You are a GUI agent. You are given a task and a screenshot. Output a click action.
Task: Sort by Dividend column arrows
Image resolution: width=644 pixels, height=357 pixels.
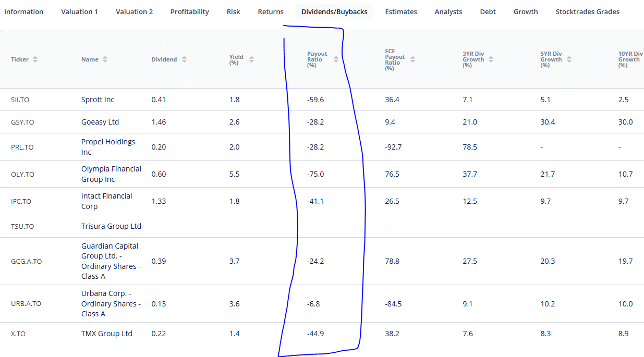pyautogui.click(x=184, y=59)
